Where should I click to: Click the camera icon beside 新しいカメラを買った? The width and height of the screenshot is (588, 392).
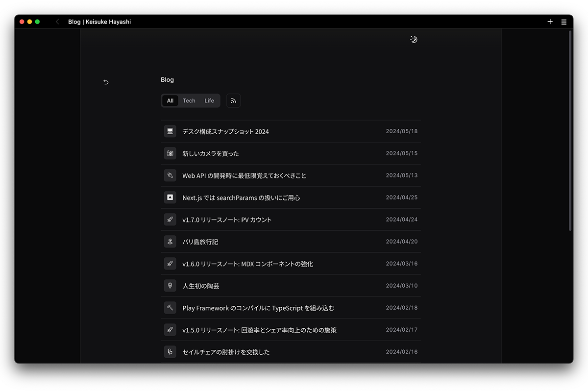(170, 153)
